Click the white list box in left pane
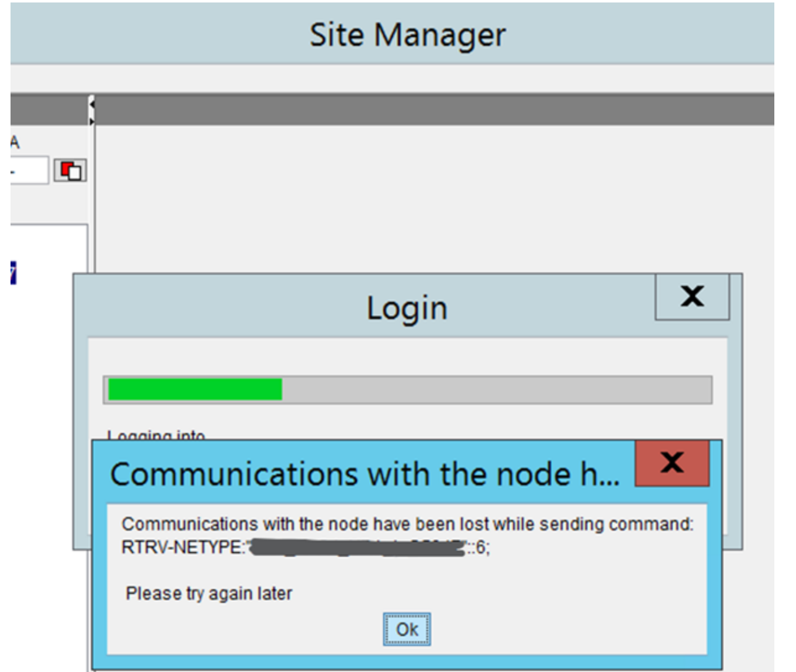Image resolution: width=796 pixels, height=672 pixels. coord(50,248)
